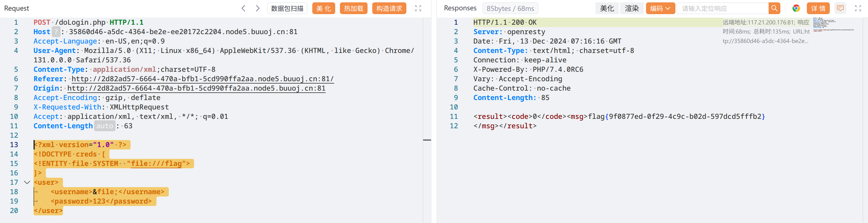
Task: Open the Referer URL link
Action: pyautogui.click(x=203, y=79)
